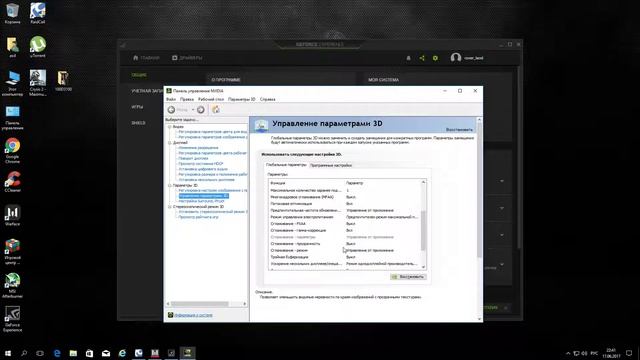Click Windows Start button

pos(8,353)
